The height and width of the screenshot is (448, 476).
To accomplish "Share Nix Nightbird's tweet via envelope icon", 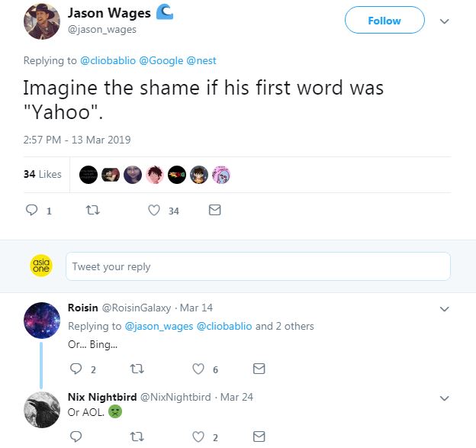I will pos(259,437).
